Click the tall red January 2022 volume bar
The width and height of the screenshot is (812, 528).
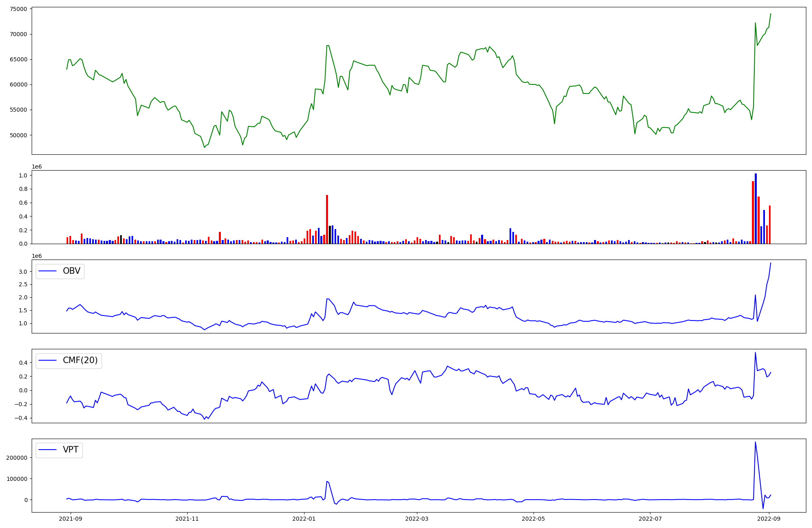327,219
